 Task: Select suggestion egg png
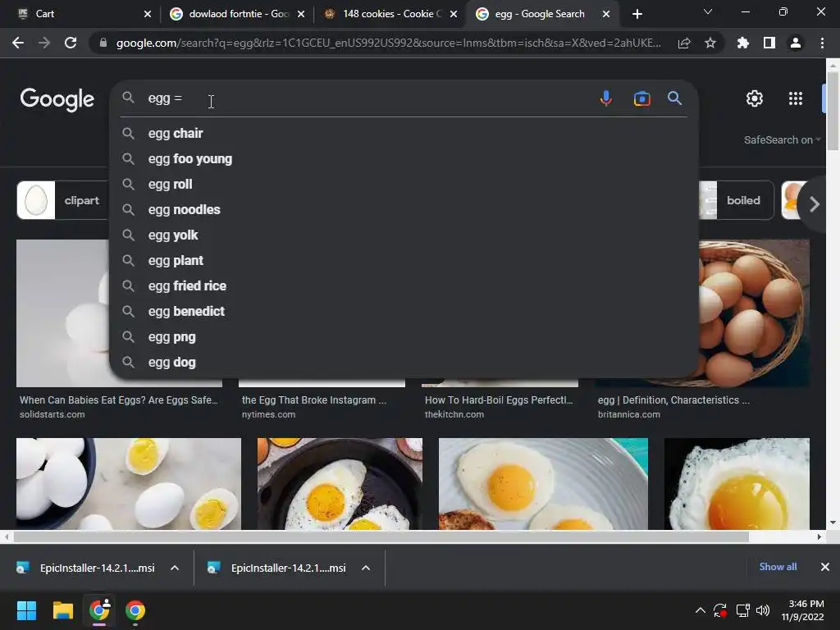coord(404,337)
